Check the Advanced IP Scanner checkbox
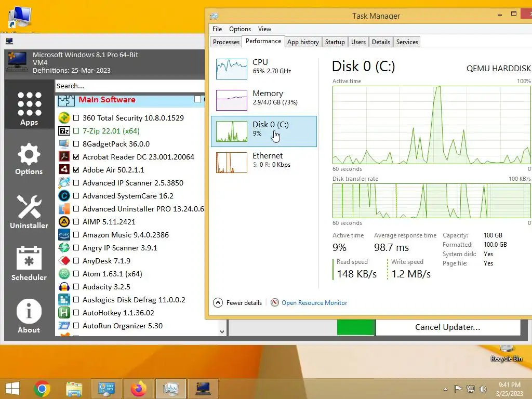The image size is (532, 399). click(76, 183)
